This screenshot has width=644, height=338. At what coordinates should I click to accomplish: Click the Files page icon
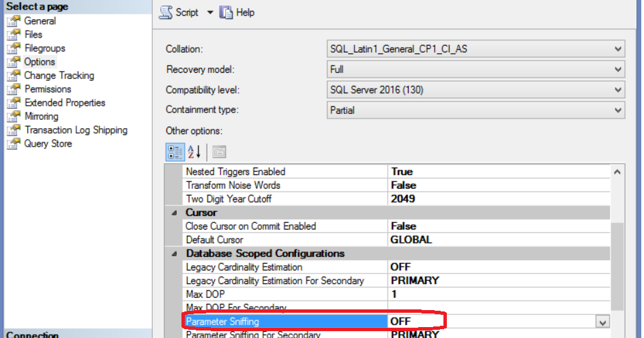tap(14, 34)
